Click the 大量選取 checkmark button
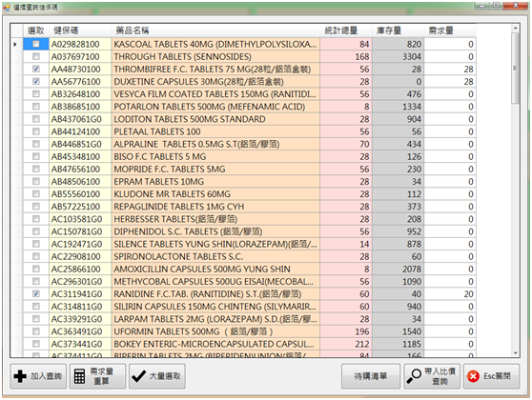 157,376
